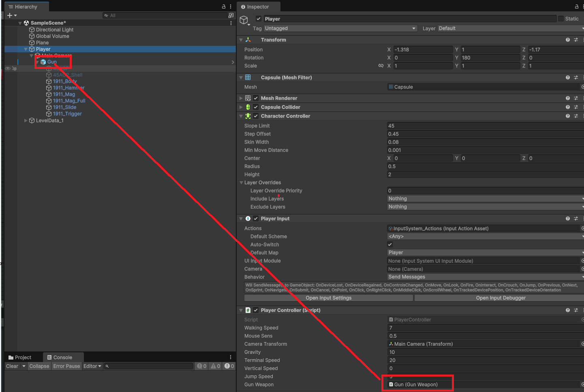
Task: Open the Editor dropdown in Console
Action: pos(92,366)
